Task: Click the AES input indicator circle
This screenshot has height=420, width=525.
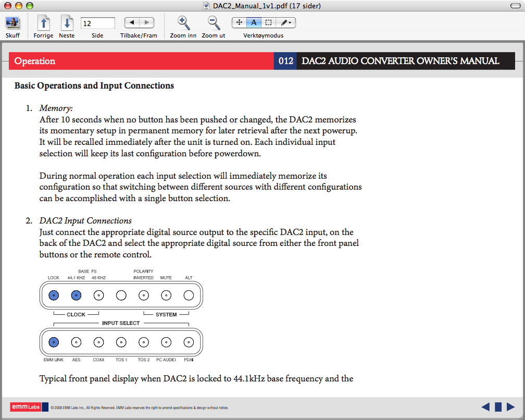Action: [x=76, y=342]
